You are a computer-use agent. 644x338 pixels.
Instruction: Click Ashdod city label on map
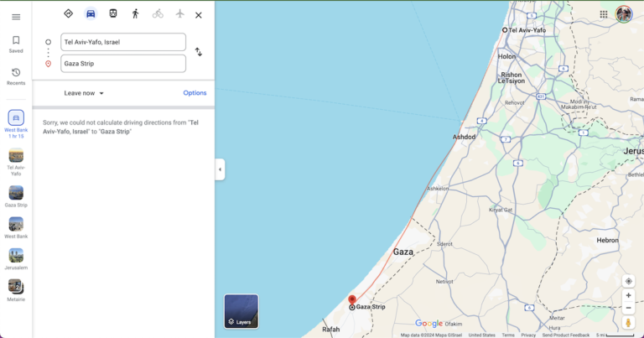(464, 137)
